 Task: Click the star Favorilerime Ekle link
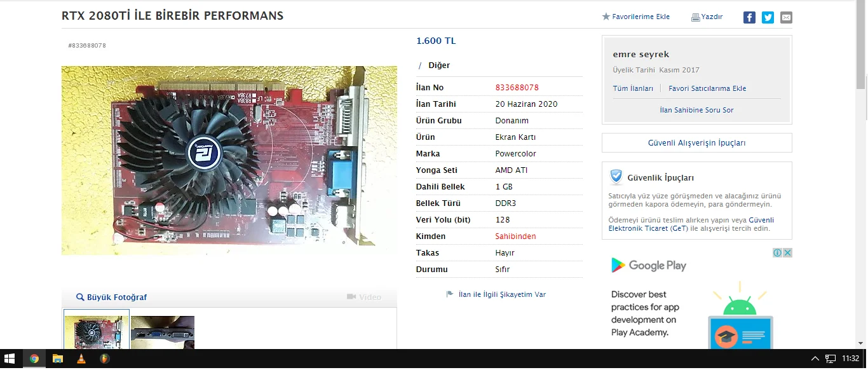point(635,17)
